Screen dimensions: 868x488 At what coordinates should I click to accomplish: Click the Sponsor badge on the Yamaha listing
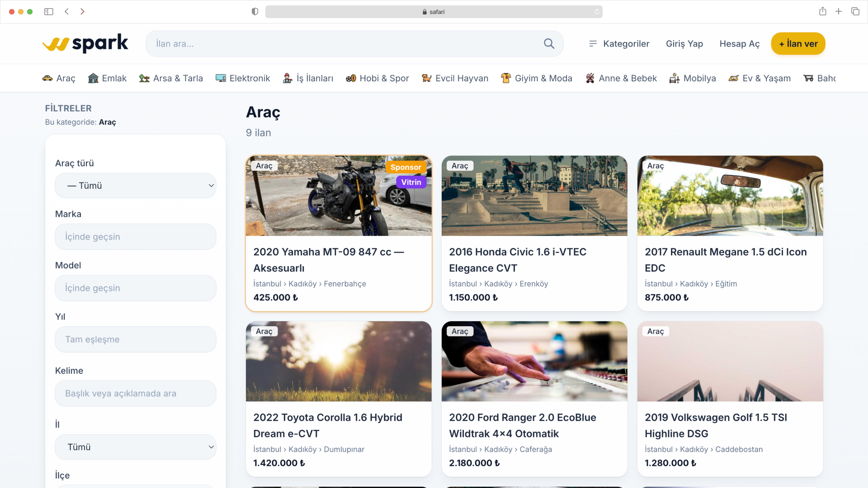[x=406, y=167]
